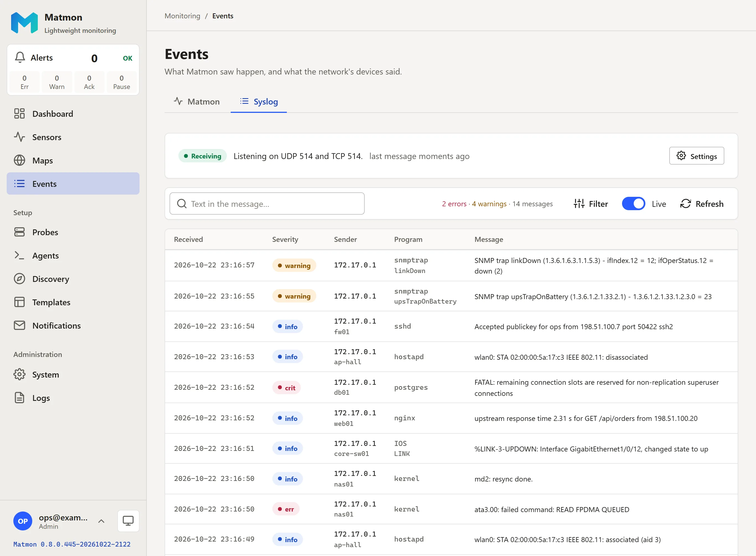Click Monitoring in the breadcrumb
Image resolution: width=756 pixels, height=556 pixels.
182,16
